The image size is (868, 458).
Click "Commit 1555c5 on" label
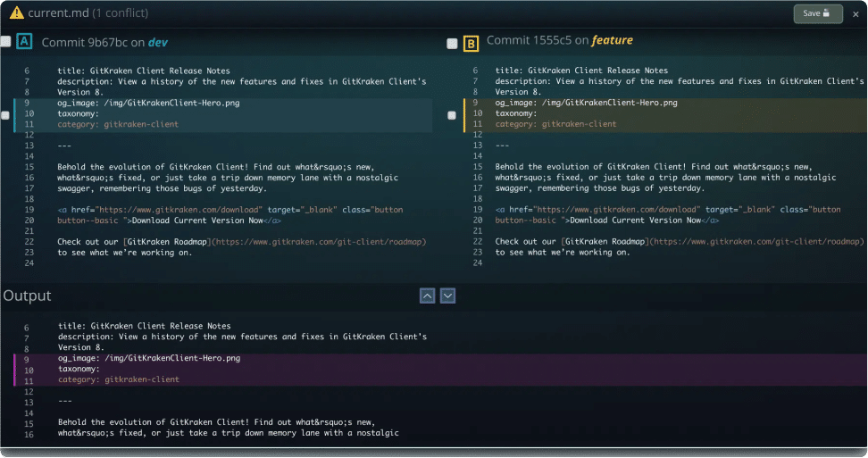tap(538, 40)
